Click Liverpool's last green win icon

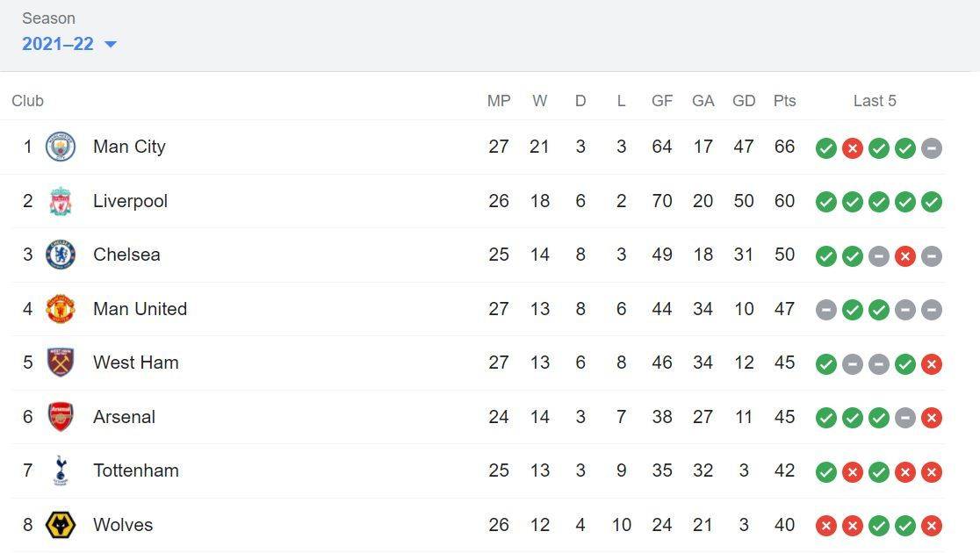point(931,202)
